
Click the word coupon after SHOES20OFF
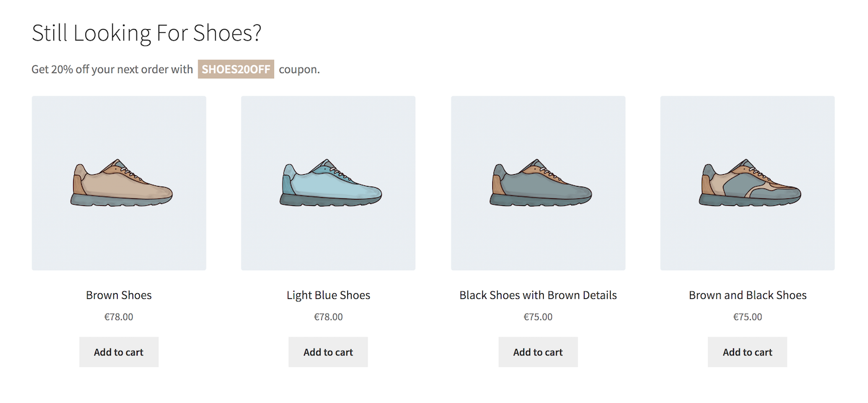tap(298, 69)
